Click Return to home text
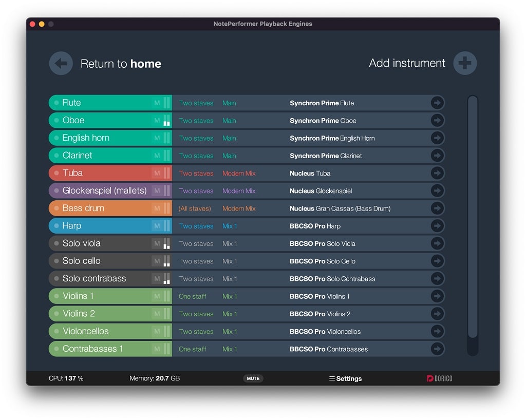Screen dimensions: 526x420 [x=121, y=64]
